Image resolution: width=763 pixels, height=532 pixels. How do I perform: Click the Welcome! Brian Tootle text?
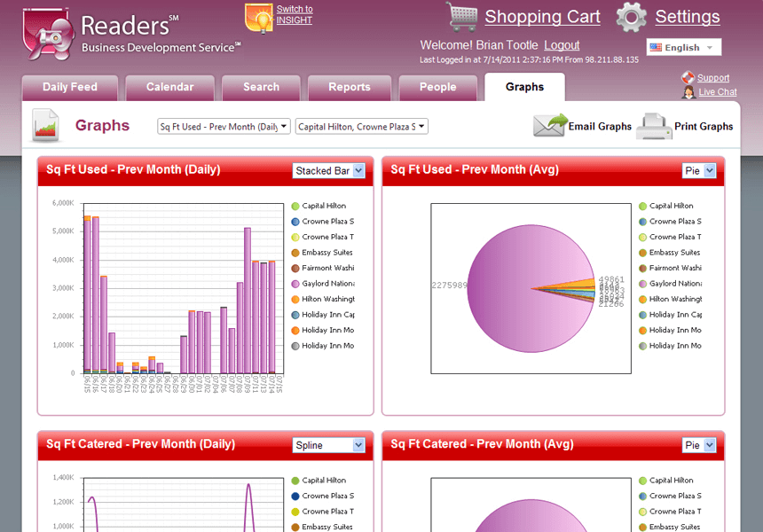(x=479, y=45)
